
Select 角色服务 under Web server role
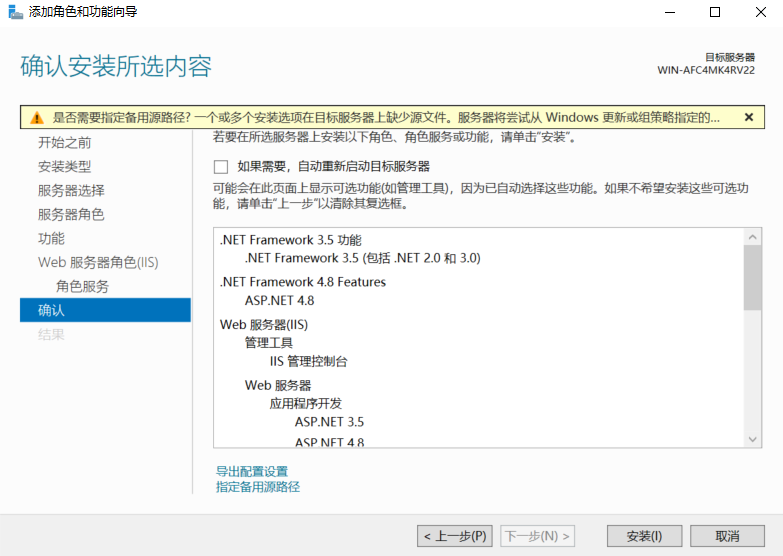pyautogui.click(x=82, y=286)
